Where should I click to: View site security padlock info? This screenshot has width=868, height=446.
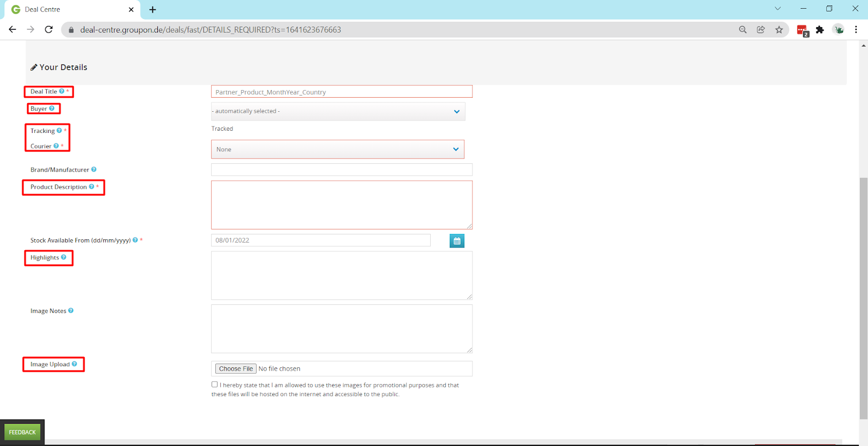[71, 30]
